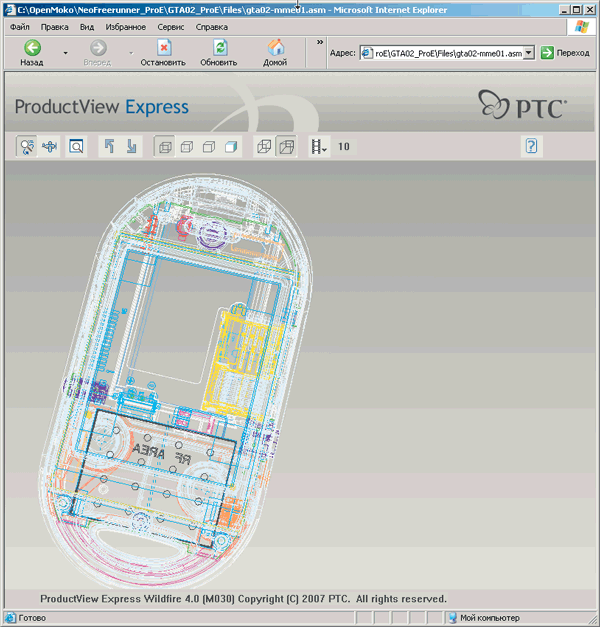This screenshot has height=627, width=600.
Task: Stop loading with the Остановить button
Action: click(163, 53)
